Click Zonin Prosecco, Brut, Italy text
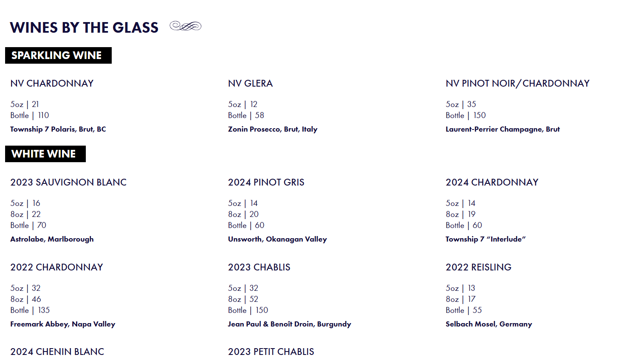The width and height of the screenshot is (644, 363). [273, 129]
